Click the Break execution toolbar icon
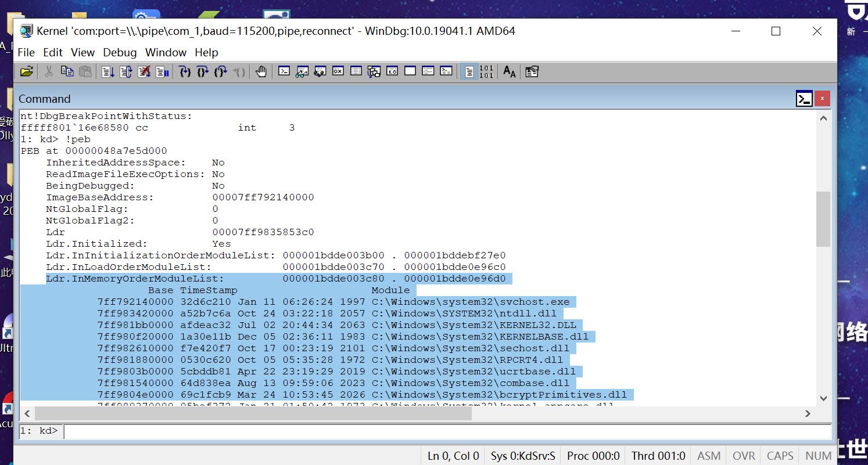868x465 pixels. click(160, 71)
